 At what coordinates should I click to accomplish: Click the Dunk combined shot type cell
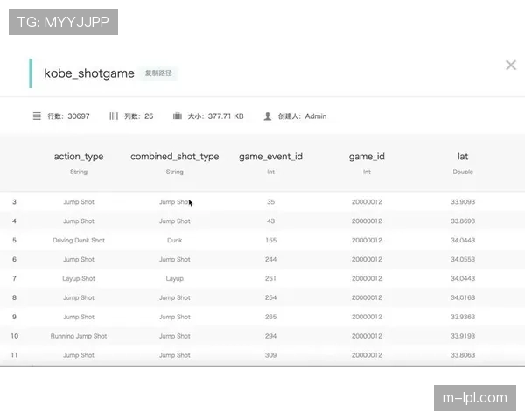175,241
